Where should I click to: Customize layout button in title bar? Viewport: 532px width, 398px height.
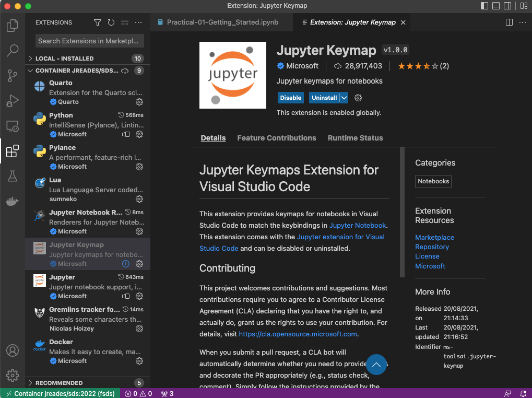point(524,6)
